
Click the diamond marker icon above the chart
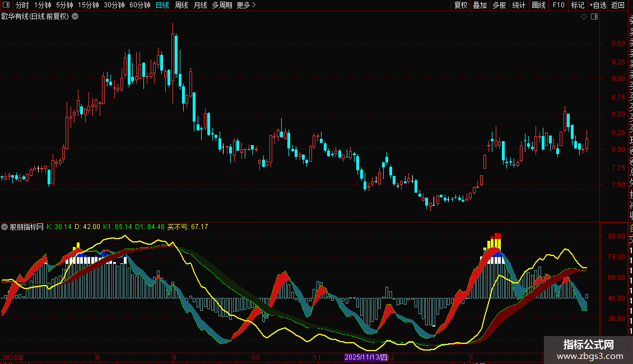tap(584, 17)
